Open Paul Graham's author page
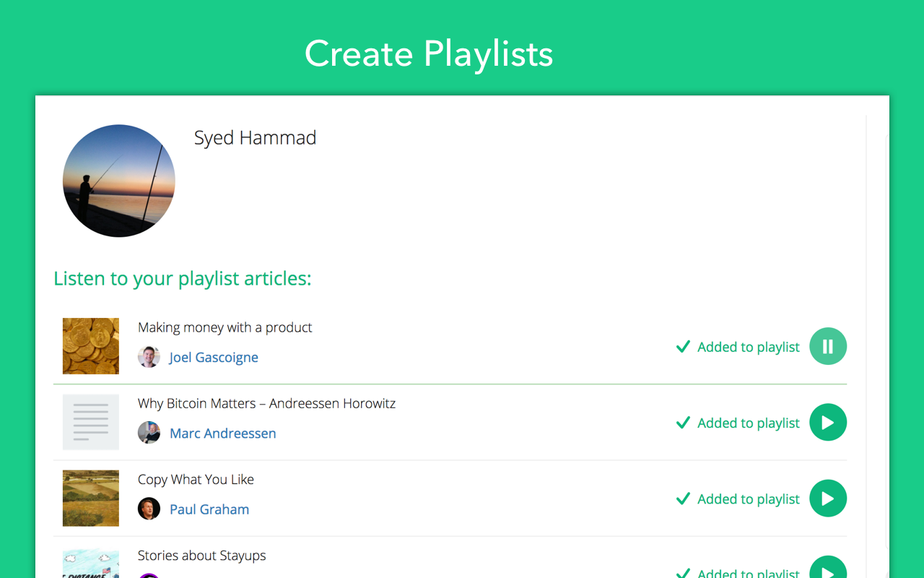Screen dimensions: 924x578 209,509
